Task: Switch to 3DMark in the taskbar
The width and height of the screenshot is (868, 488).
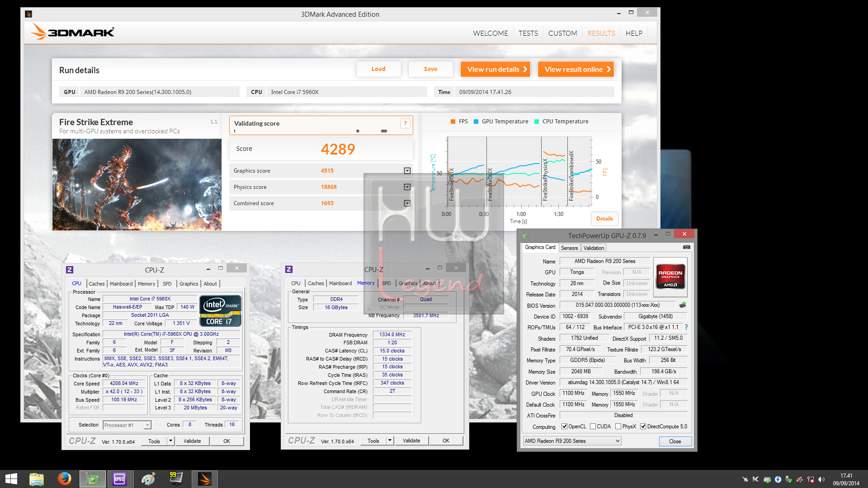Action: point(204,479)
